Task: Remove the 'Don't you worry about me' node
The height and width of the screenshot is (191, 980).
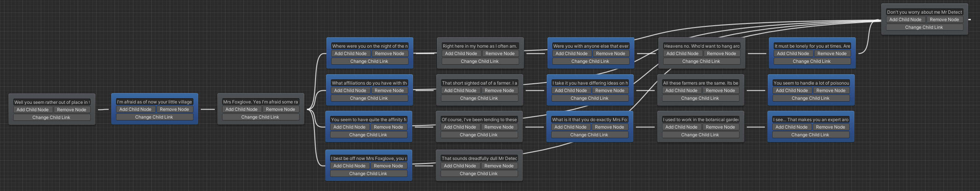Action: [944, 20]
